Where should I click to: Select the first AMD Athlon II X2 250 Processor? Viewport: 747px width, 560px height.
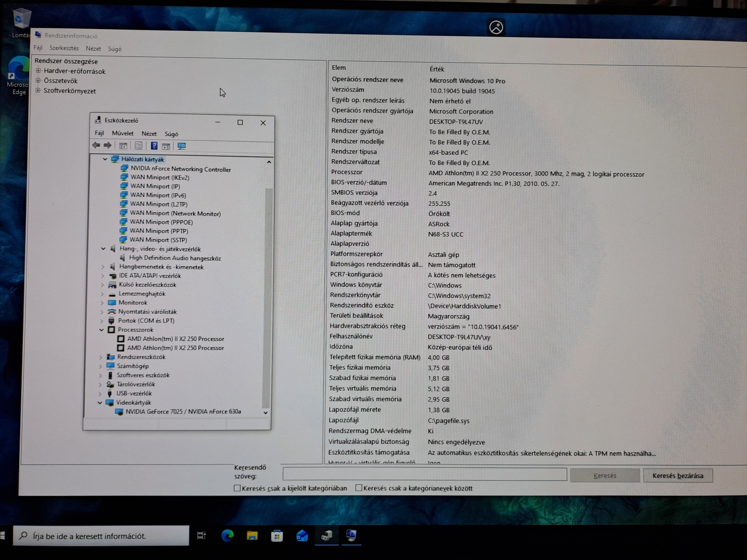[x=175, y=339]
